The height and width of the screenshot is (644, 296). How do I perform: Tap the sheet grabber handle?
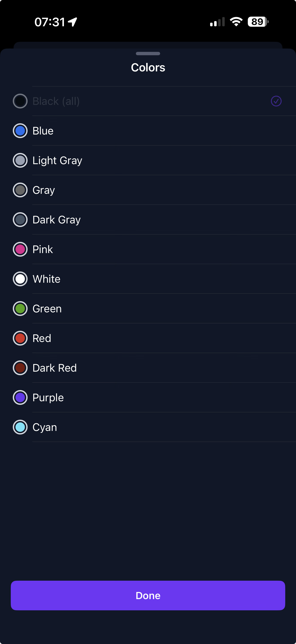(148, 53)
